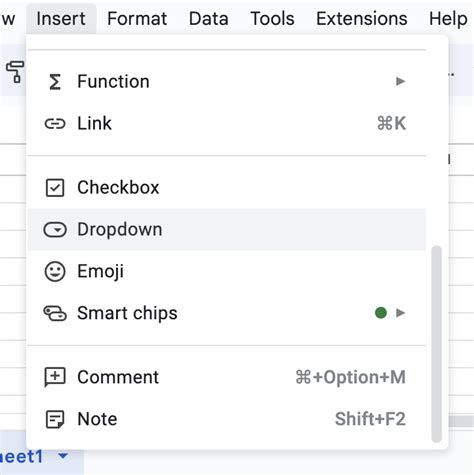Screen dimensions: 474x475
Task: Click the Dropdown pill icon
Action: coord(55,230)
